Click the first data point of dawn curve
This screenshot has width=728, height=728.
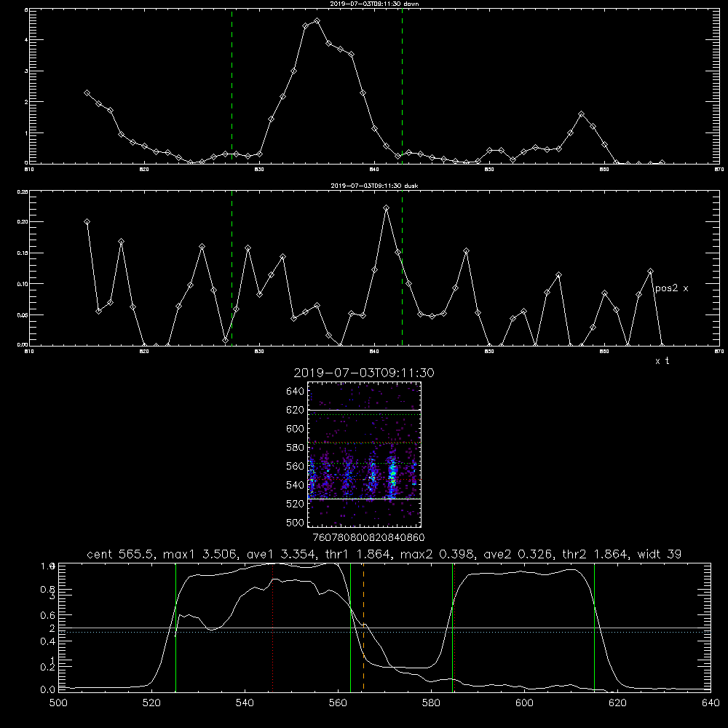tap(87, 93)
